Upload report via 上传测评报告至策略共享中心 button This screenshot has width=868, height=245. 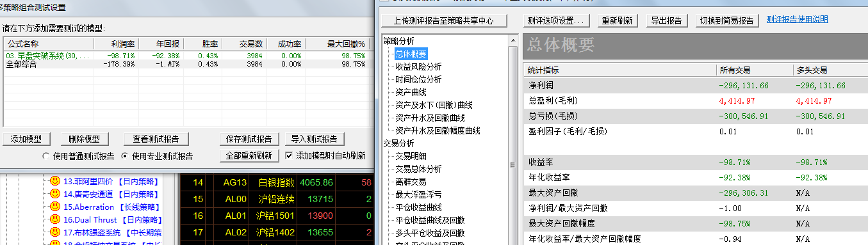tap(444, 20)
